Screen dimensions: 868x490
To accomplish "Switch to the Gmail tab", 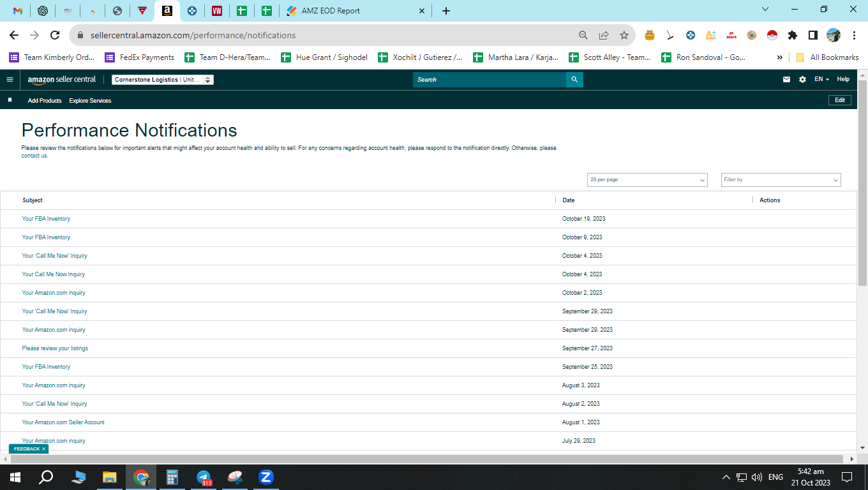I will pos(18,11).
